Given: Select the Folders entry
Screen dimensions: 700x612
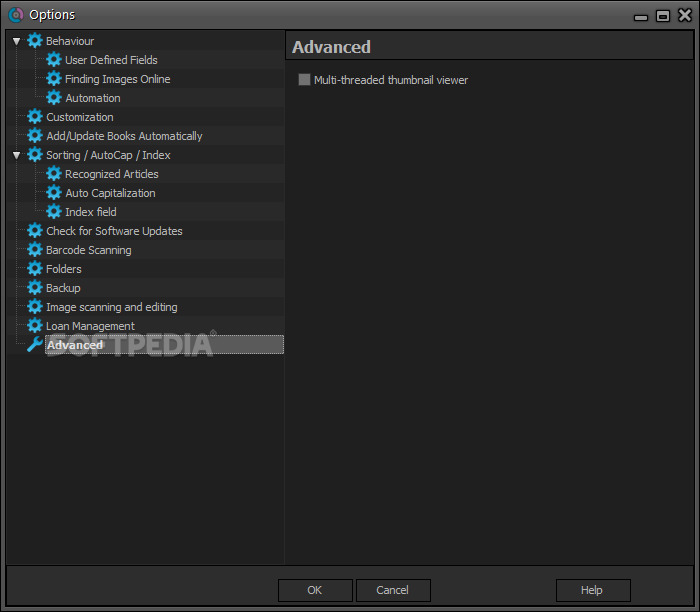Looking at the screenshot, I should [x=63, y=269].
